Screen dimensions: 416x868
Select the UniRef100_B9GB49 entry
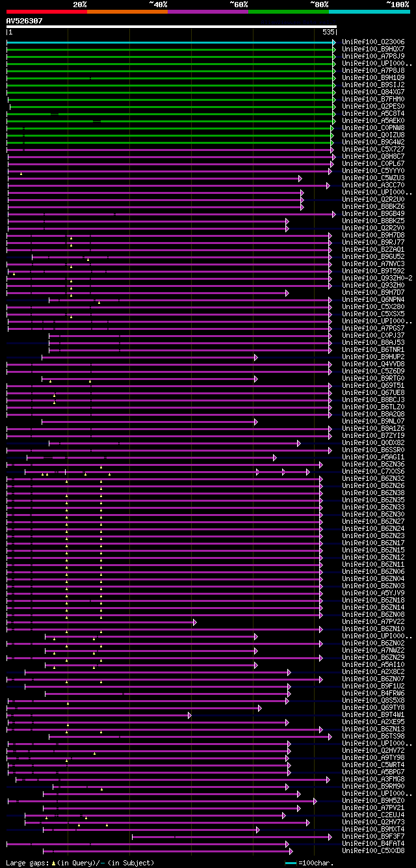click(372, 213)
